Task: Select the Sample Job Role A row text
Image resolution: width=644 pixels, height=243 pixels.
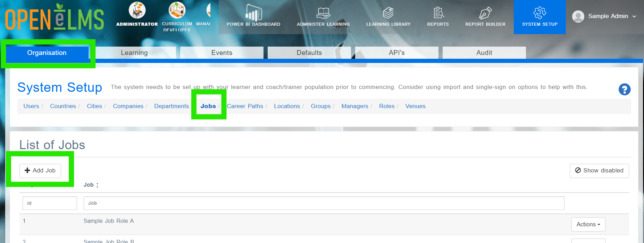Action: click(x=109, y=221)
